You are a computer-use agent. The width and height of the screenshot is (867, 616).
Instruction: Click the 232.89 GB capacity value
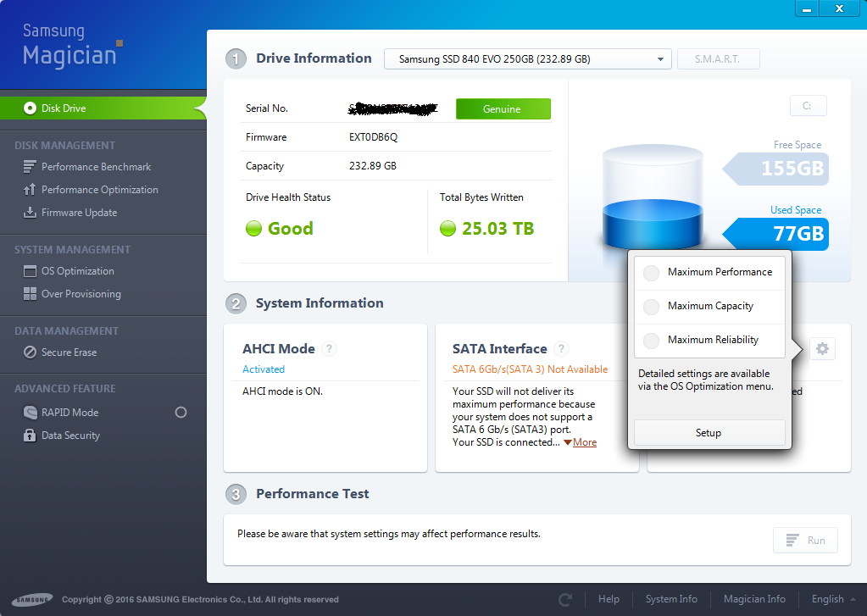point(373,166)
